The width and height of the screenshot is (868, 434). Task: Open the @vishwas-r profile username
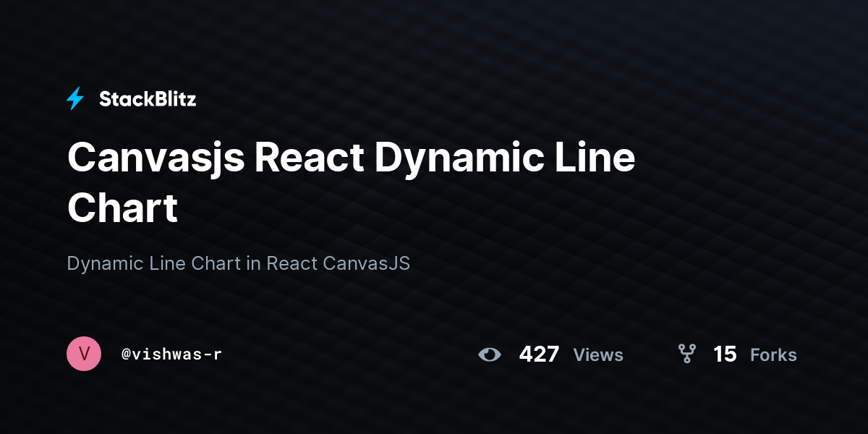coord(171,354)
